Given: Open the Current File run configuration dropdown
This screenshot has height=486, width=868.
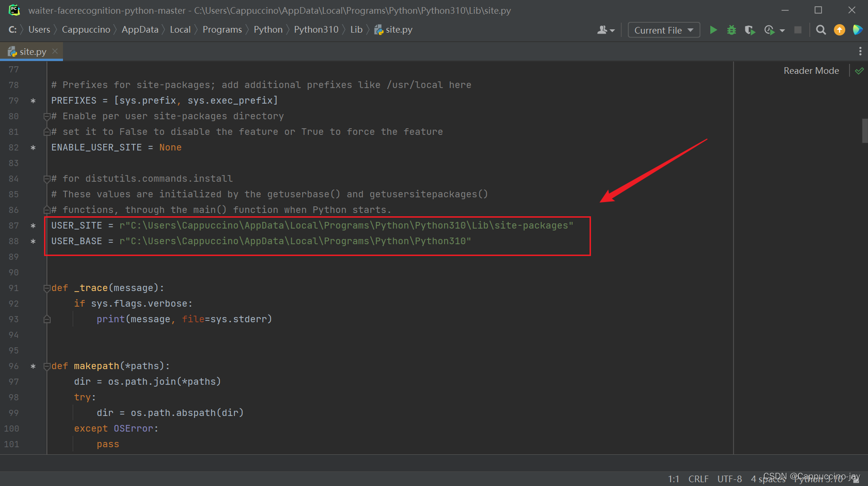Looking at the screenshot, I should 663,30.
